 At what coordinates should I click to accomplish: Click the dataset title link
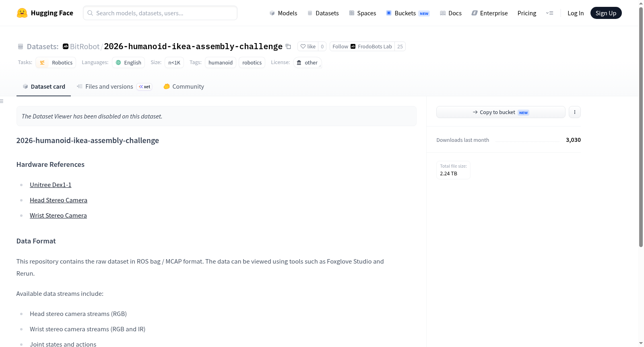click(193, 46)
